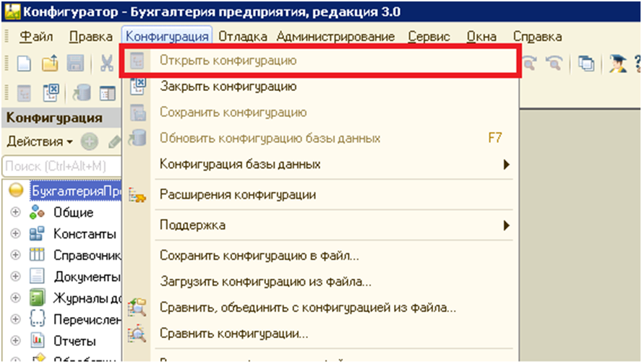Click the search field Поиск (Ctrl+Alt+M)
Viewport: 642px width, 364px height.
click(62, 166)
